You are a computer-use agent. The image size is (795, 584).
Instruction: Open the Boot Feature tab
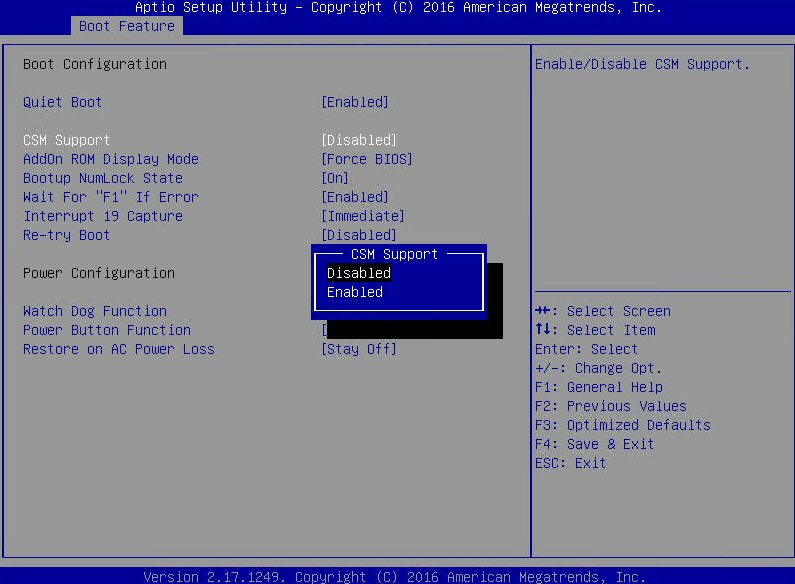tap(127, 26)
